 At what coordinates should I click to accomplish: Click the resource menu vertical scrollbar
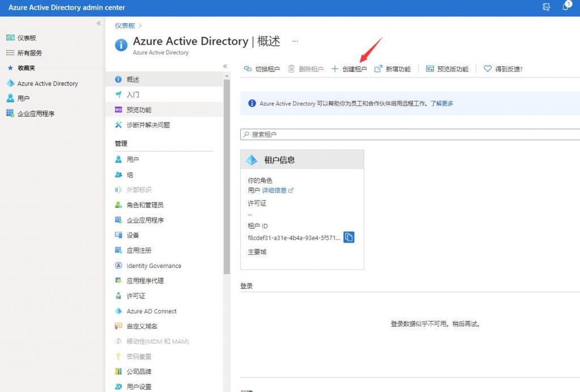pyautogui.click(x=227, y=177)
